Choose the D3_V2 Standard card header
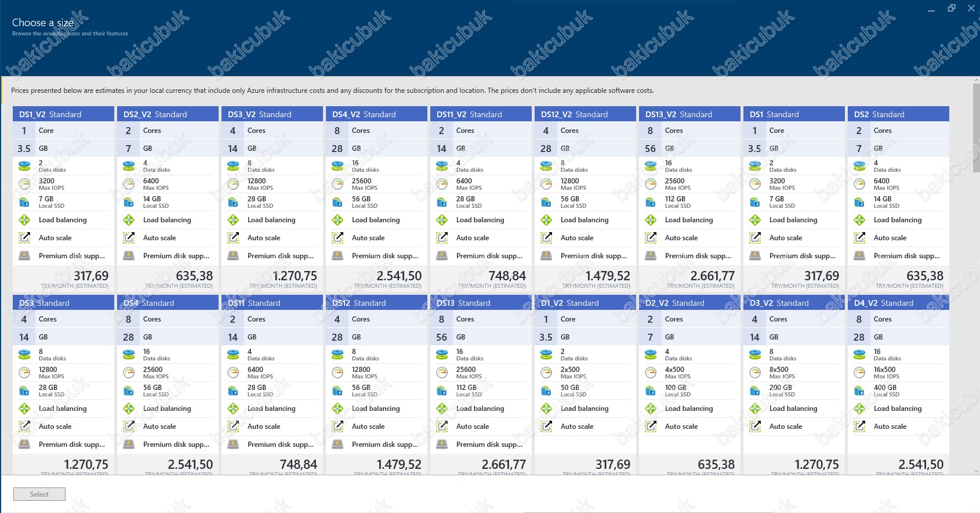This screenshot has height=513, width=980. (794, 303)
